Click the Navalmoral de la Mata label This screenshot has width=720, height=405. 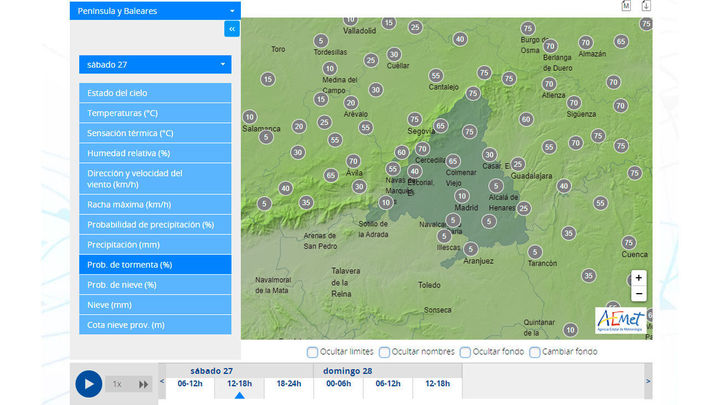coord(273,285)
